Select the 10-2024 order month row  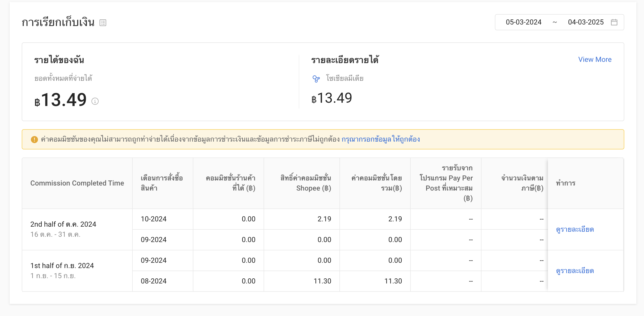click(x=154, y=219)
